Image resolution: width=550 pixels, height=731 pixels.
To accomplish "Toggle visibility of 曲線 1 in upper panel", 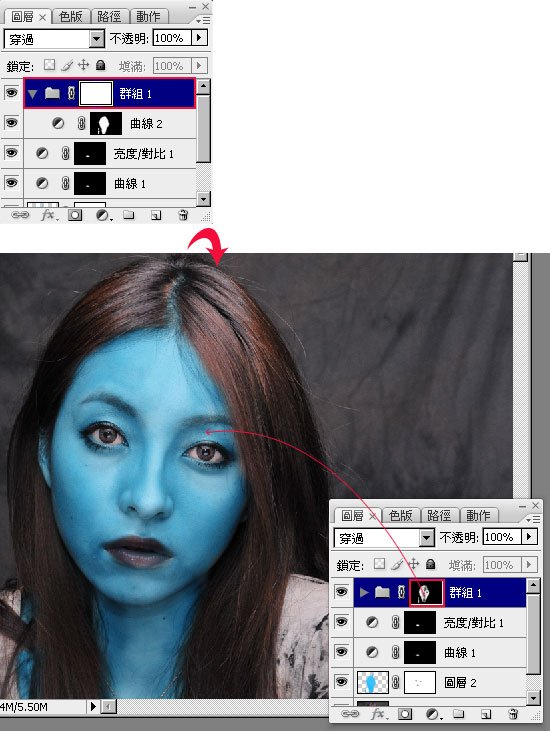I will 11,182.
